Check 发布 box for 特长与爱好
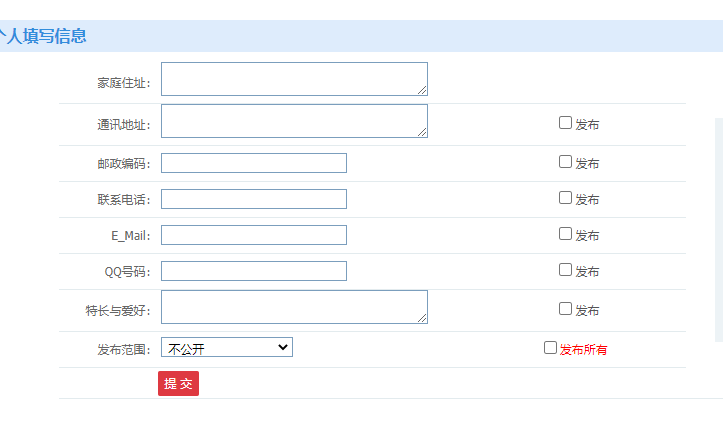 [565, 309]
